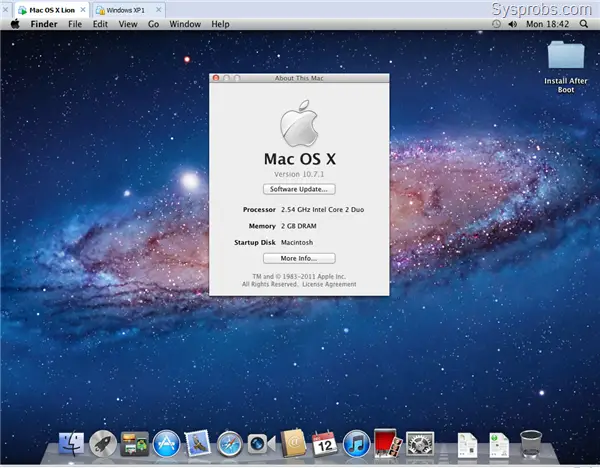Open the Finder application menu
This screenshot has height=468, width=600.
tap(44, 24)
